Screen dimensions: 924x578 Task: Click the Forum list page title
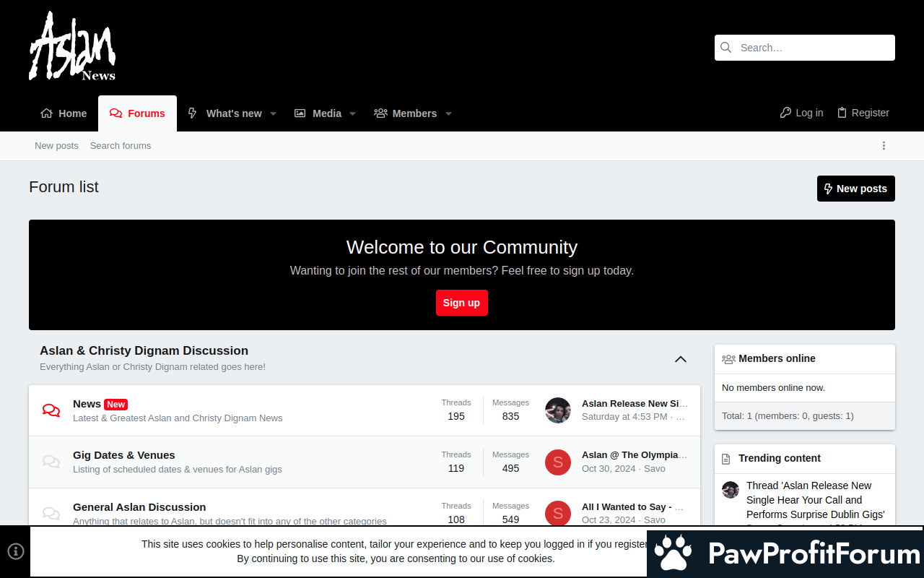click(x=64, y=187)
